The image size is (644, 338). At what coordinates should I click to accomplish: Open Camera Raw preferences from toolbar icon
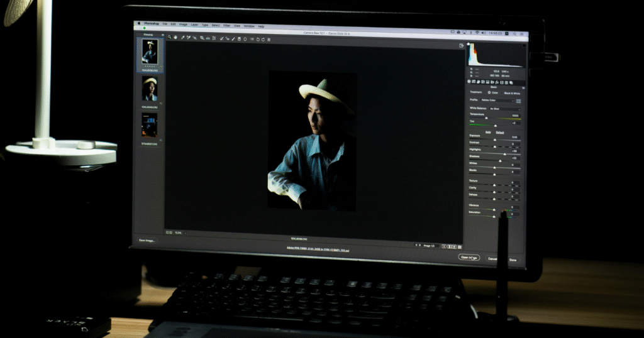(252, 40)
